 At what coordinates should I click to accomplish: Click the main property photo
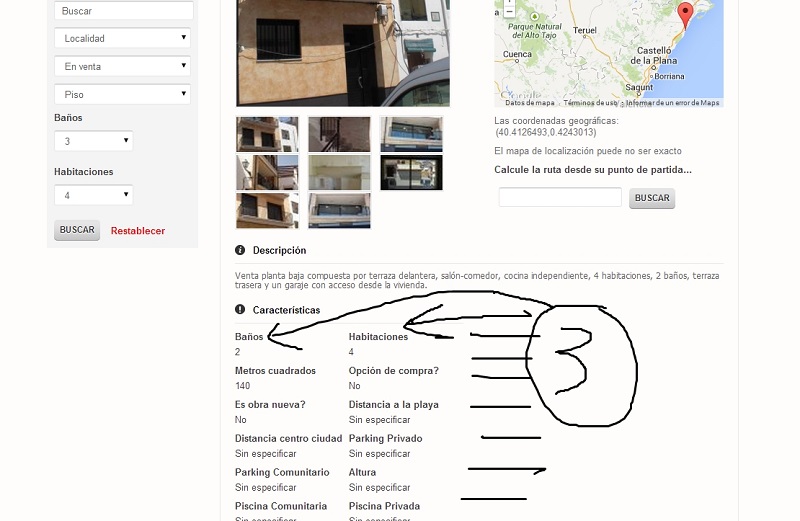tap(343, 53)
